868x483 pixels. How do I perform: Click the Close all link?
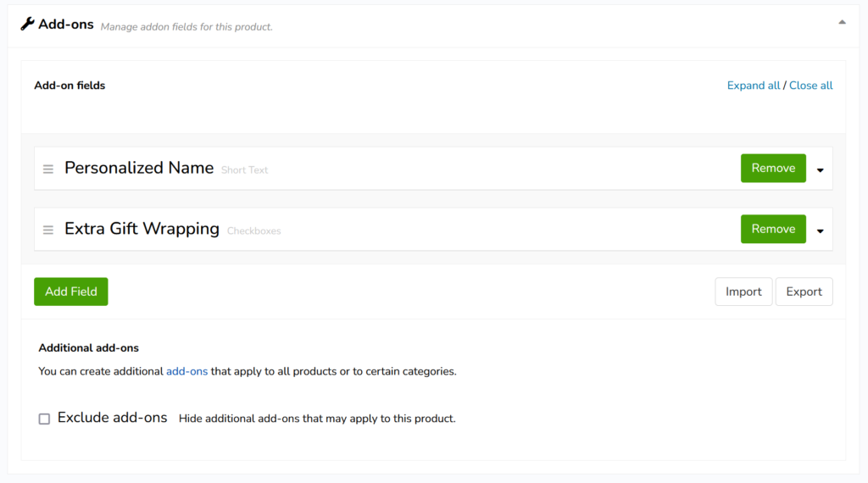pos(810,86)
